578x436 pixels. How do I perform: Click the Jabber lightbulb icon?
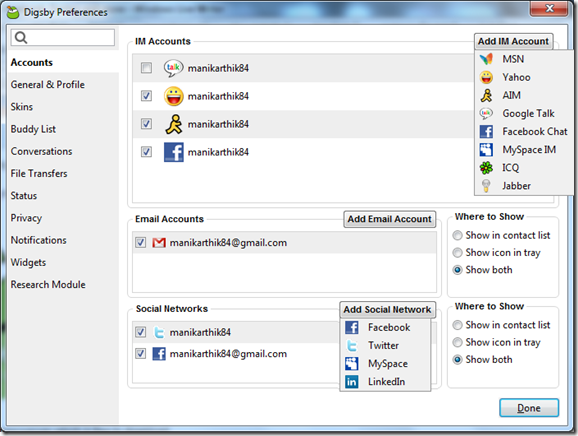(x=486, y=186)
